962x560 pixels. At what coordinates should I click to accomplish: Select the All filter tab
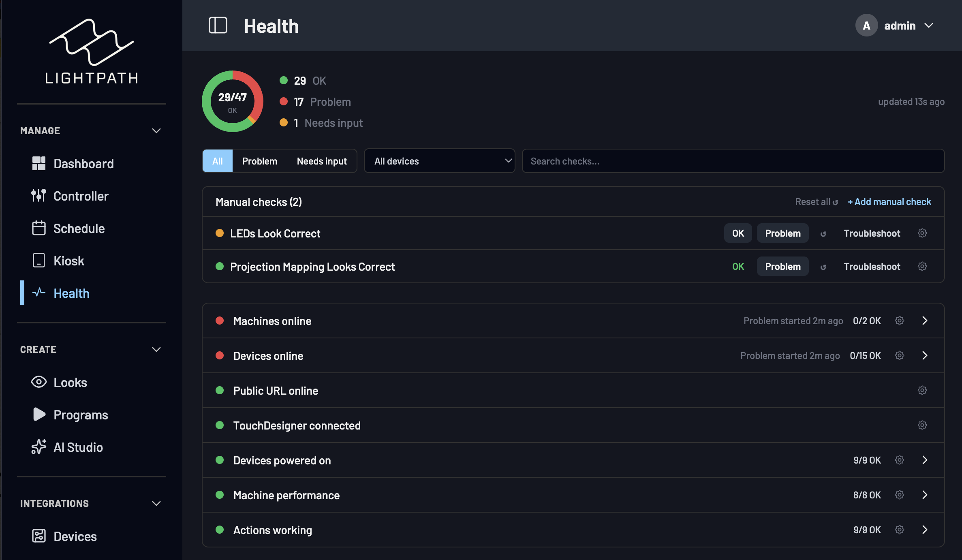click(x=218, y=161)
